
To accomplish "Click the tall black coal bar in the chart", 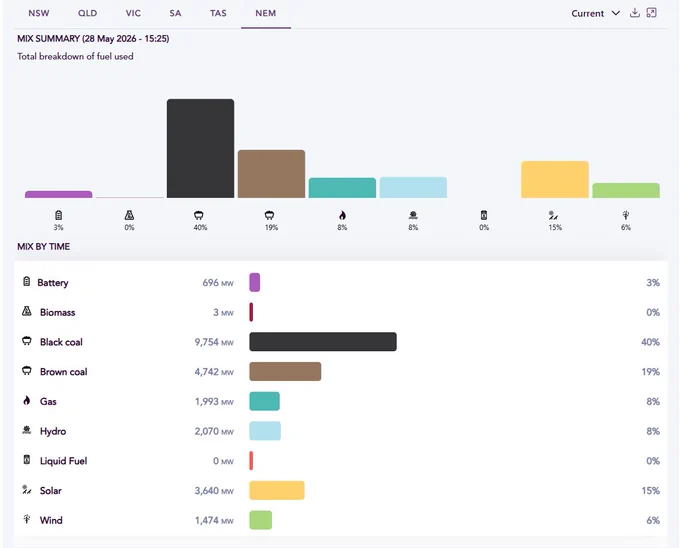I will click(200, 148).
